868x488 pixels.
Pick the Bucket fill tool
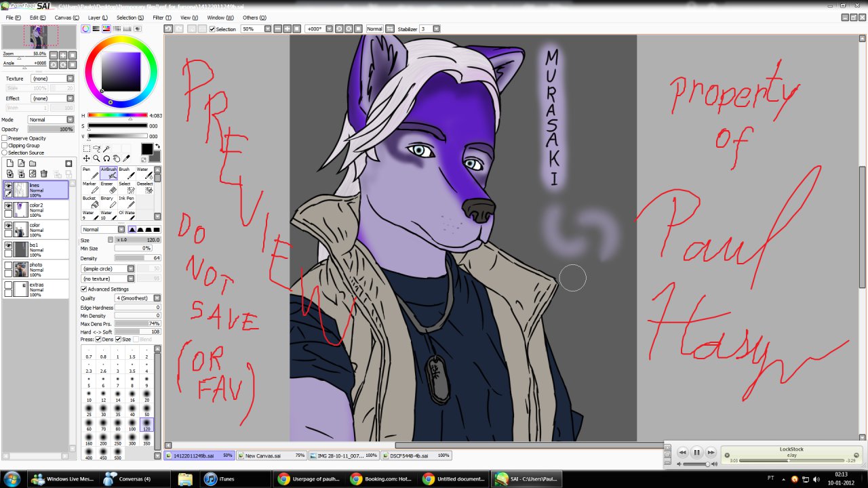tap(90, 203)
